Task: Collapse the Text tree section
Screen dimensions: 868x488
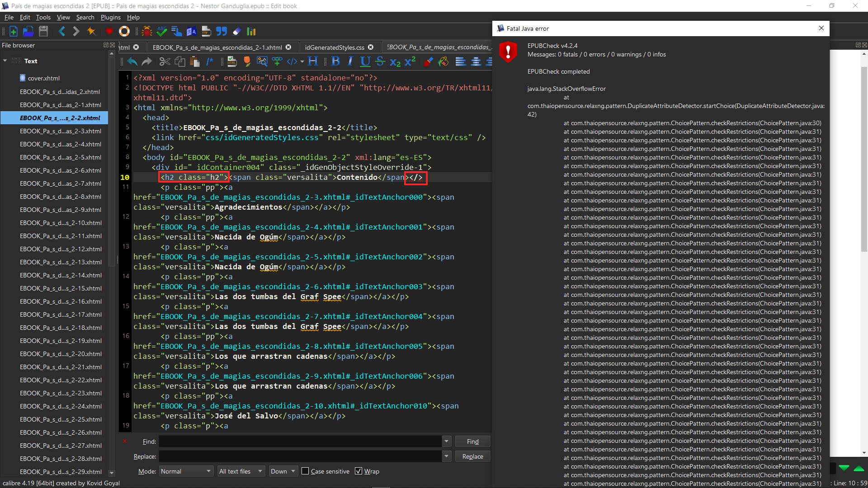Action: pyautogui.click(x=5, y=61)
